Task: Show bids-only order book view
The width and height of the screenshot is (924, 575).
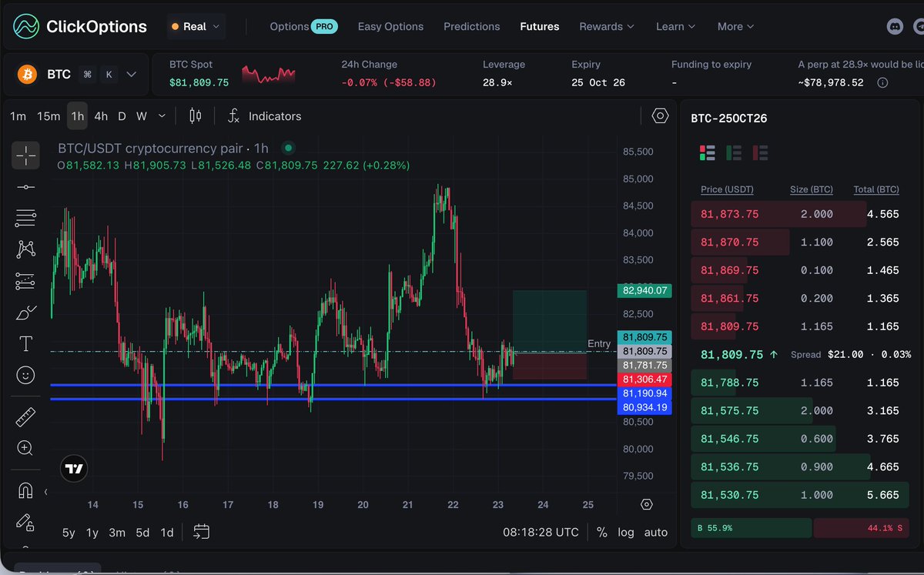Action: point(734,152)
